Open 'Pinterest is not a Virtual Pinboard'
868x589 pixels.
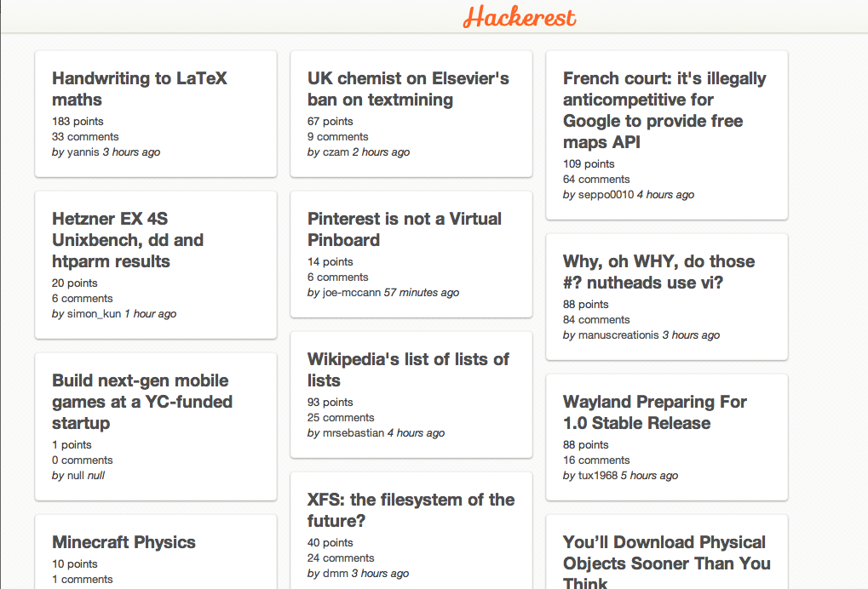point(404,229)
